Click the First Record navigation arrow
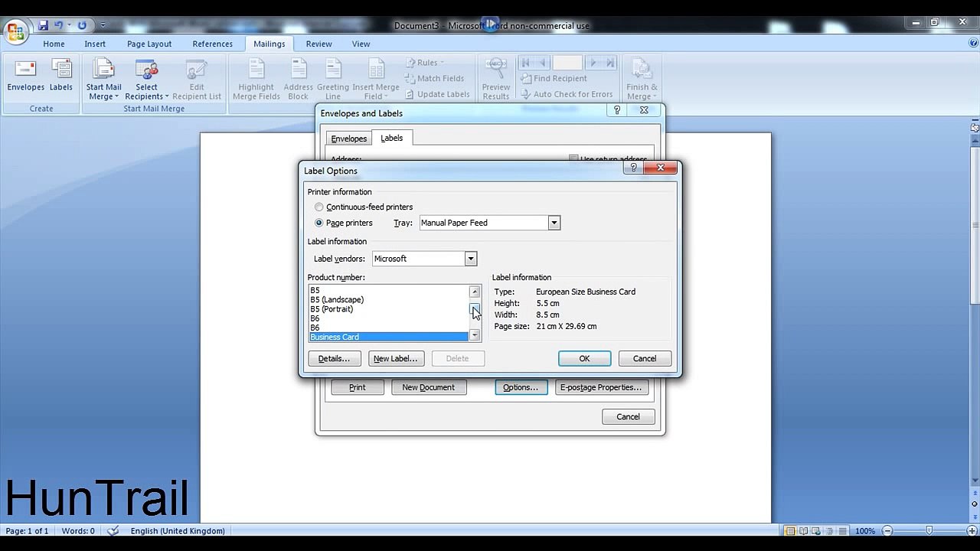Screen dimensions: 980x551 coord(525,63)
